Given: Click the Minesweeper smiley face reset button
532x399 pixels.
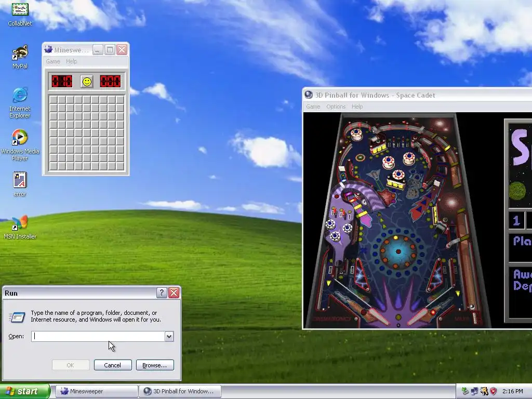Looking at the screenshot, I should [x=87, y=82].
